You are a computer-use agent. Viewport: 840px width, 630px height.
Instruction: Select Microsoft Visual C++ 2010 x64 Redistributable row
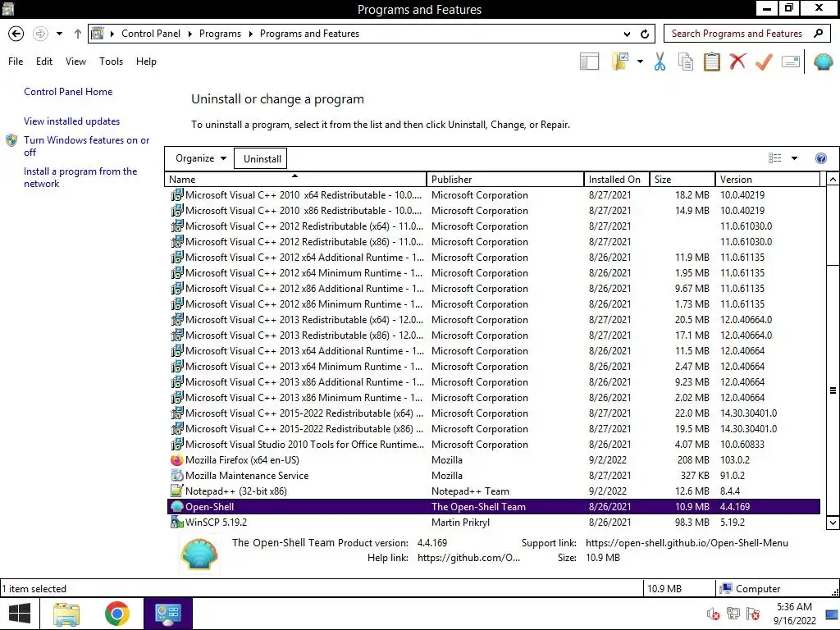[x=493, y=195]
